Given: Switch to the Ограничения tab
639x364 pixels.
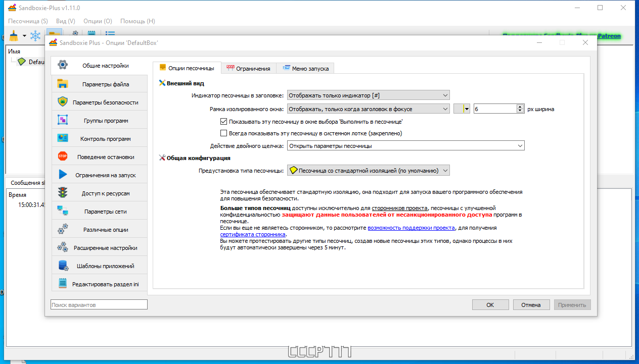Looking at the screenshot, I should 248,68.
